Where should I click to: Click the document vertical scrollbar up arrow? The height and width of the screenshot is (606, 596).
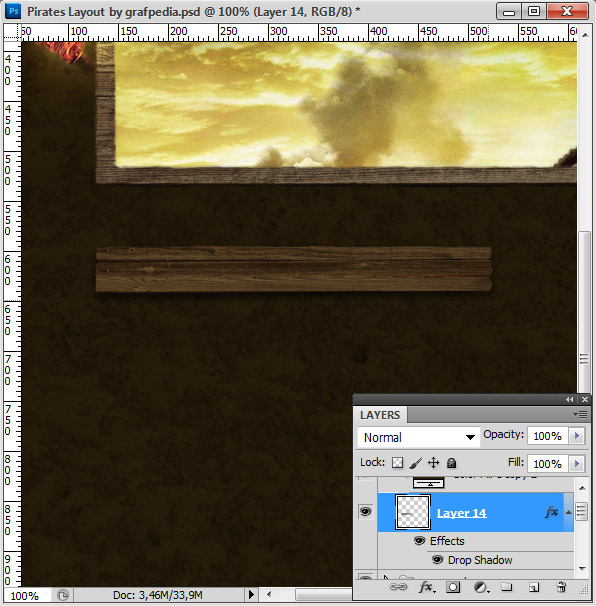(x=585, y=35)
